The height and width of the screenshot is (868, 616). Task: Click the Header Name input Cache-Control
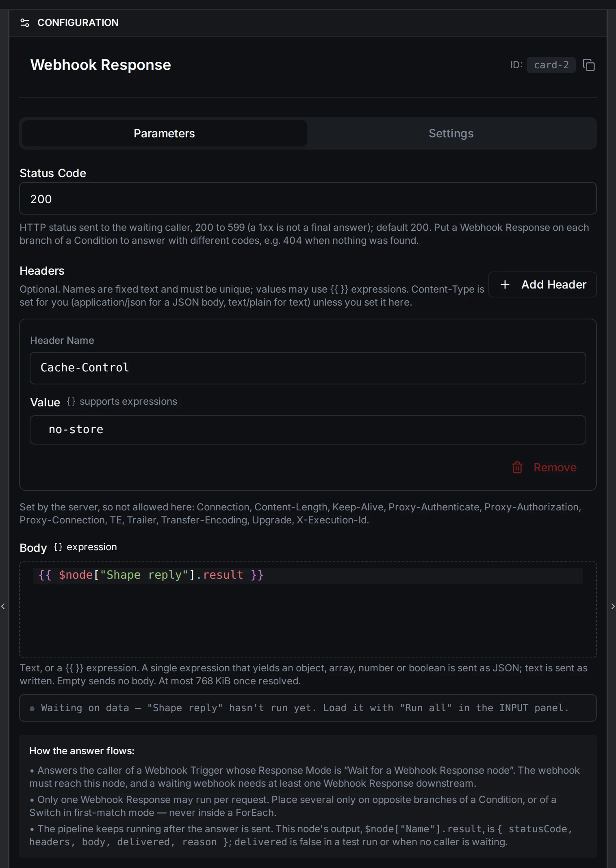[308, 368]
